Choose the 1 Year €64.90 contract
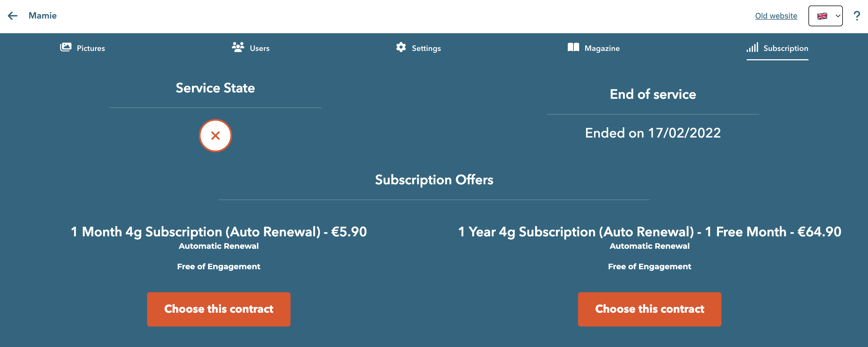Viewport: 868px width, 347px height. 649,309
